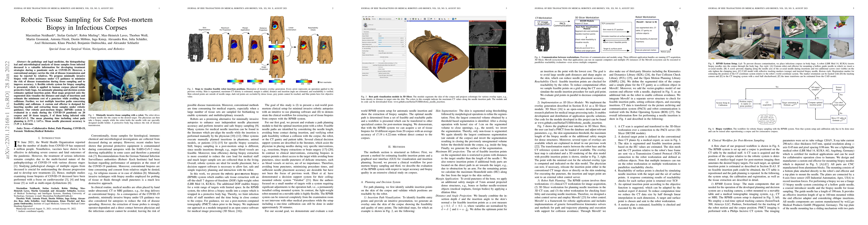Click 'Compute optimal insertion point' flowchart box
Image resolution: width=868 pixels, height=225 pixels.
[x=815, y=104]
